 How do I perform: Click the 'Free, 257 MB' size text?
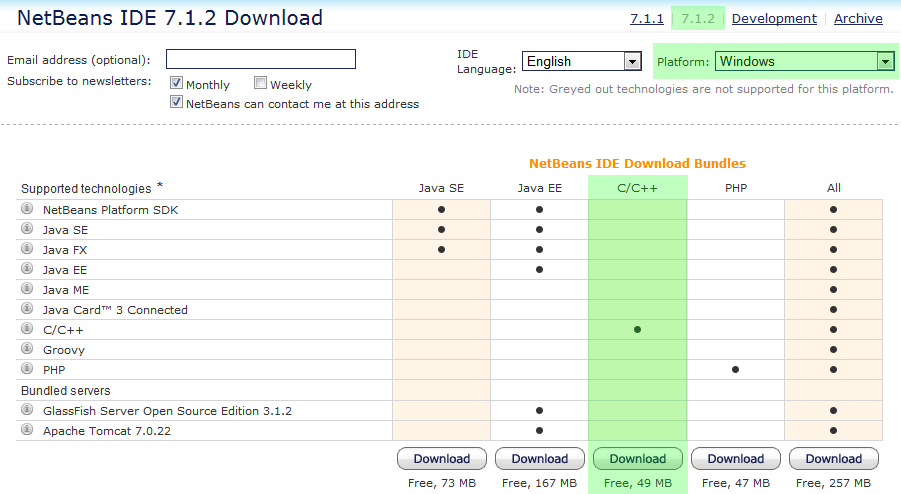click(x=834, y=483)
